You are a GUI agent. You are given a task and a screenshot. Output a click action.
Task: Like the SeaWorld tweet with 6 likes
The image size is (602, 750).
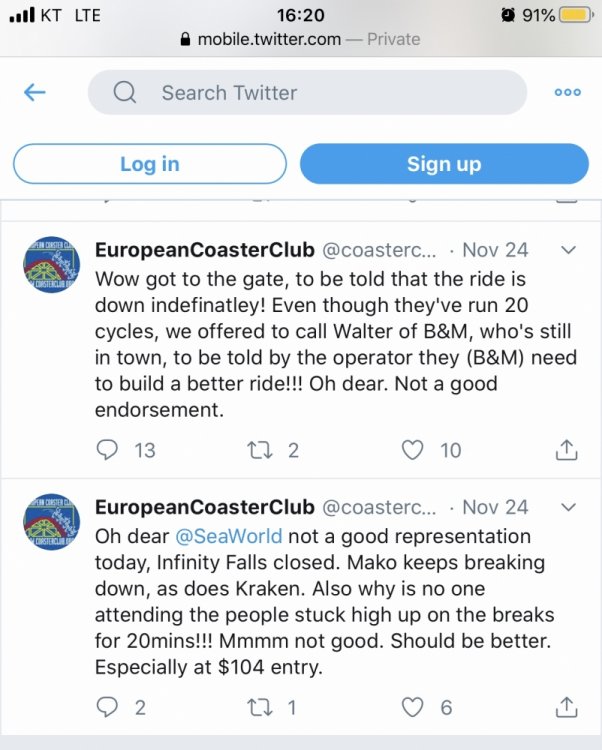click(x=412, y=707)
